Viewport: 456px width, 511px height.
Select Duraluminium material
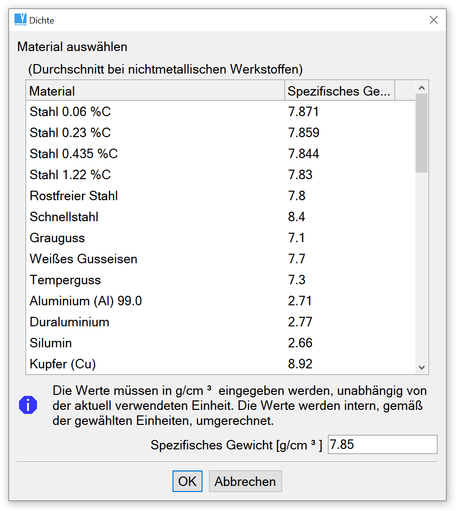point(221,322)
